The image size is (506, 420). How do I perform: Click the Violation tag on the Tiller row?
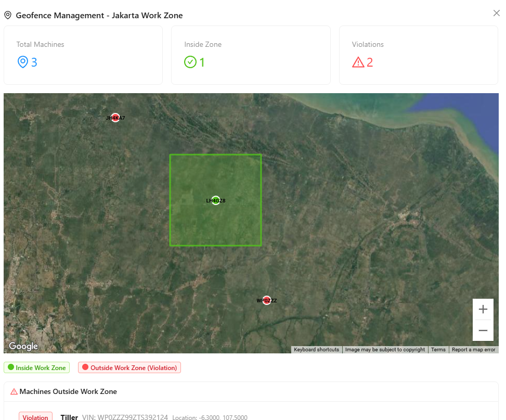click(x=35, y=417)
